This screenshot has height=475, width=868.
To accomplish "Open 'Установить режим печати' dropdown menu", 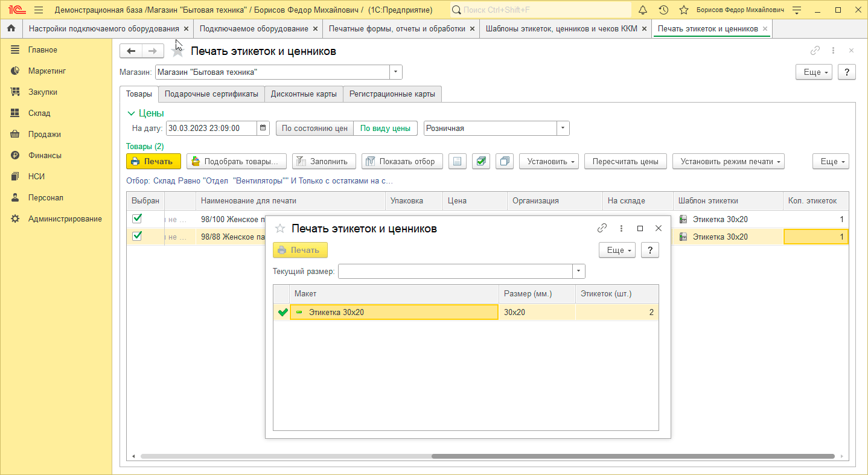I will (x=728, y=161).
